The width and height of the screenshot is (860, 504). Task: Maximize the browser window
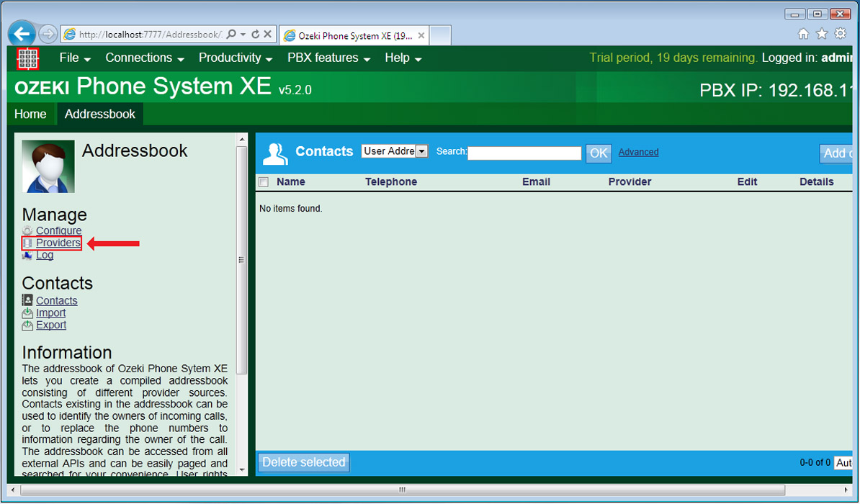coord(818,14)
